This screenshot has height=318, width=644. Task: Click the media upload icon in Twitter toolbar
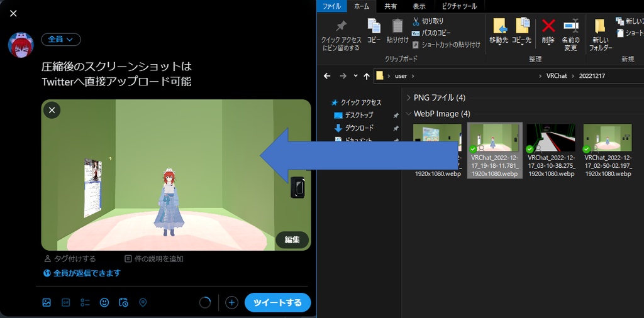click(x=47, y=302)
